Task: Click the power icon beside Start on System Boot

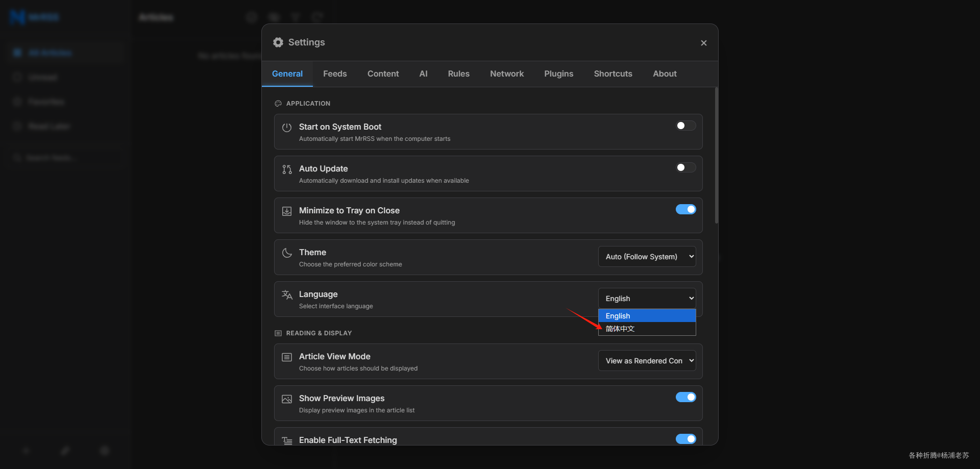Action: click(287, 128)
